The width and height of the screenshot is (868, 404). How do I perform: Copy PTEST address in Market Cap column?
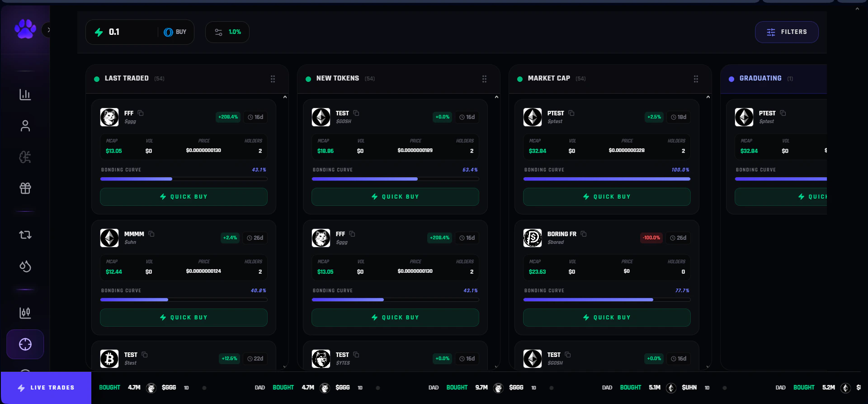point(571,113)
